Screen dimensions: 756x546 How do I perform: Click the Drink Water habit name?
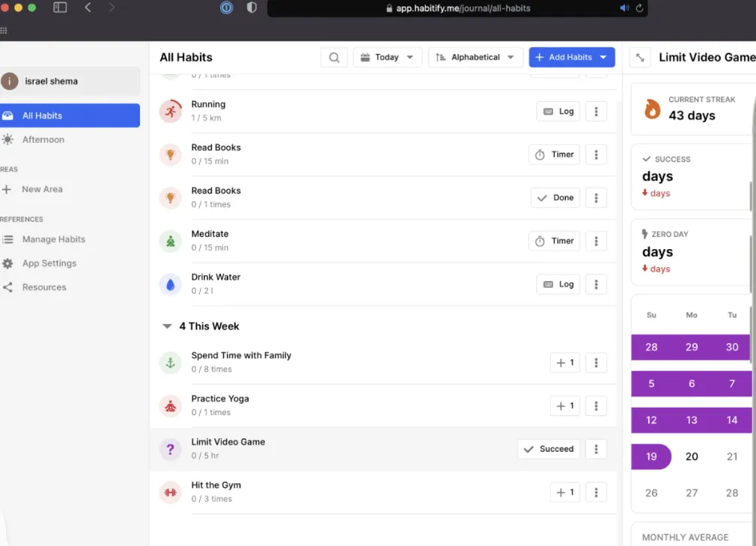click(216, 277)
